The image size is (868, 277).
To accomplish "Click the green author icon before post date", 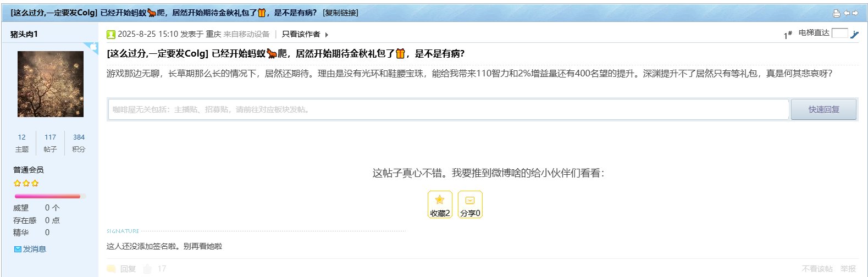I will 111,35.
